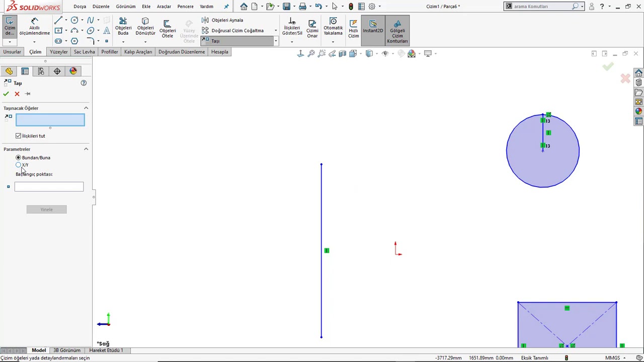Image resolution: width=644 pixels, height=362 pixels.
Task: Open Dosya menu
Action: coord(79,7)
